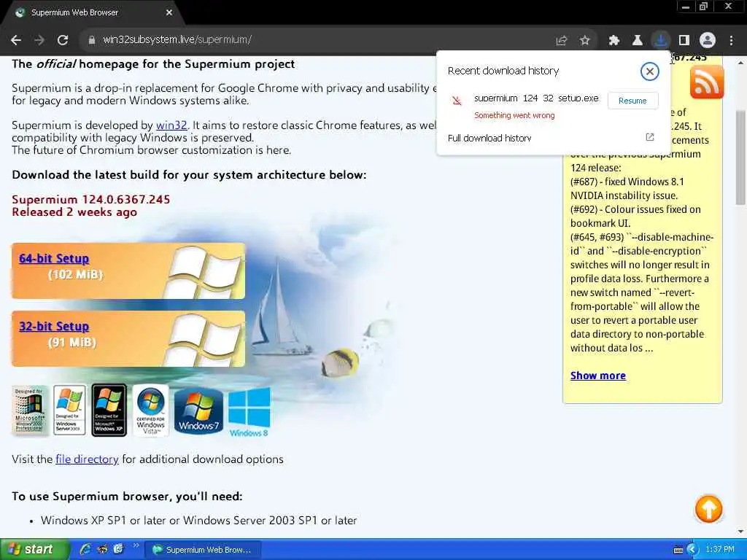Close the Recent download history popup

coord(649,71)
